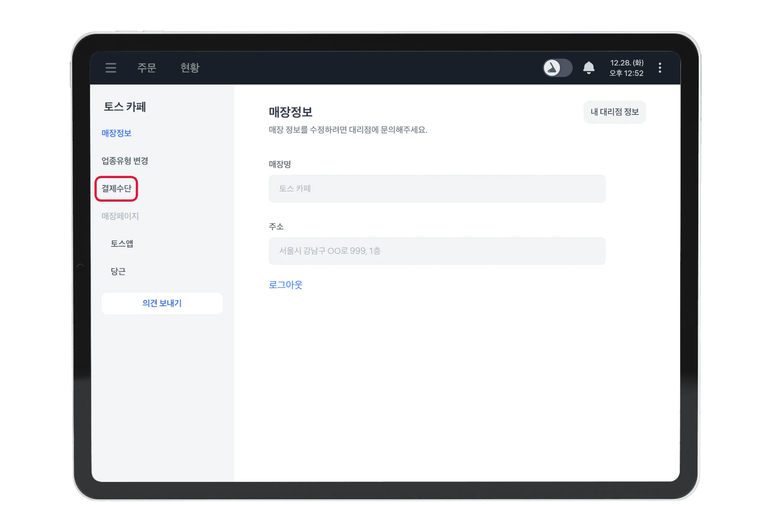The width and height of the screenshot is (771, 532).
Task: Click the 매장페이지 section label
Action: 120,216
